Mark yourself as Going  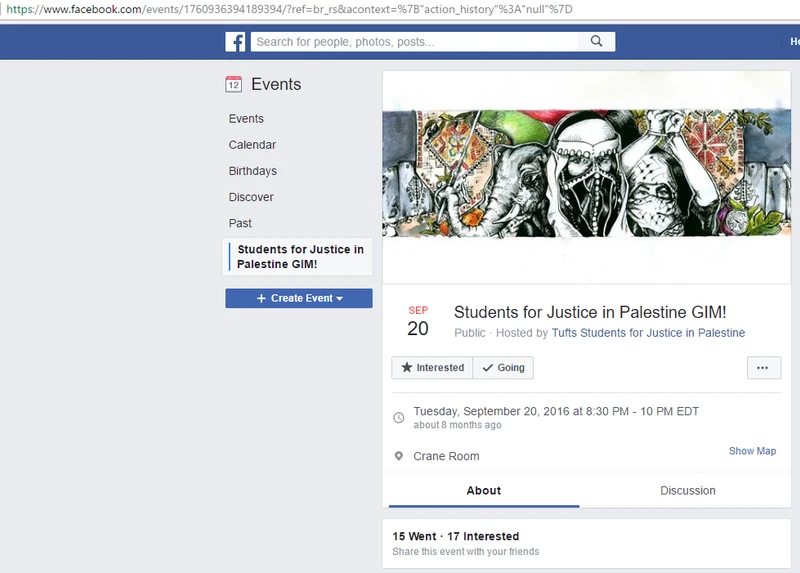(503, 368)
